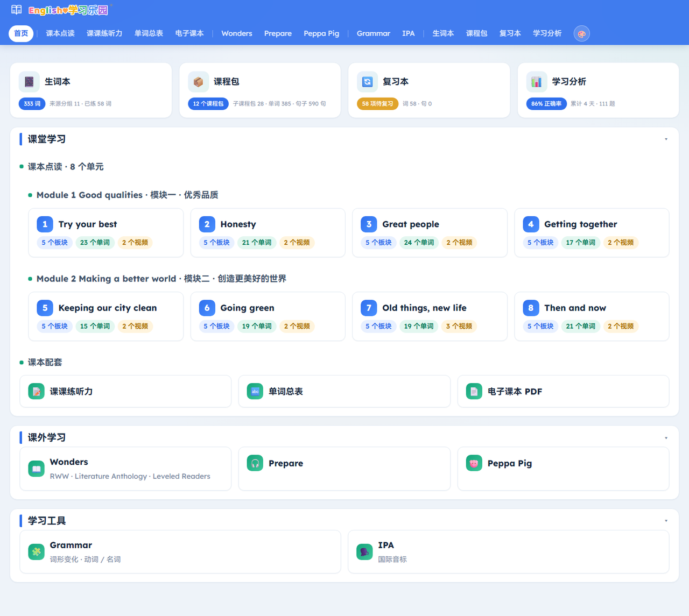The height and width of the screenshot is (616, 689).
Task: Click the 课课练听力 pencil icon
Action: point(36,391)
